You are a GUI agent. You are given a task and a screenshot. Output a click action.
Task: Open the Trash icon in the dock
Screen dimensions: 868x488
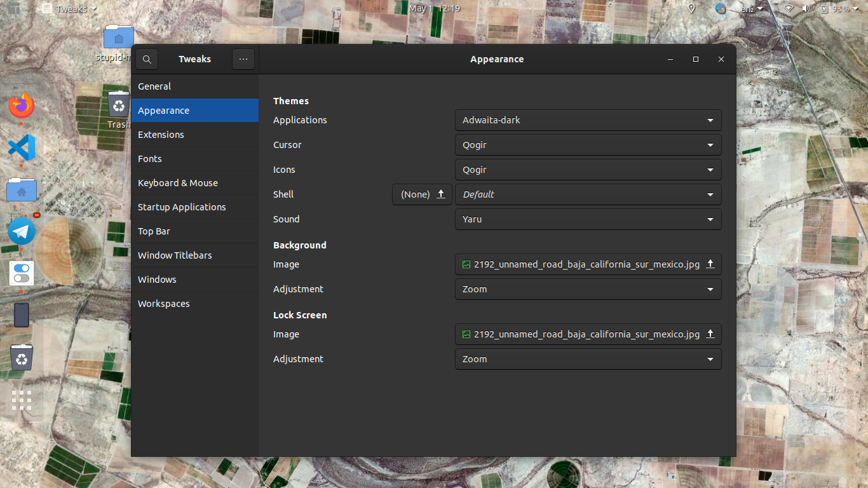(22, 358)
